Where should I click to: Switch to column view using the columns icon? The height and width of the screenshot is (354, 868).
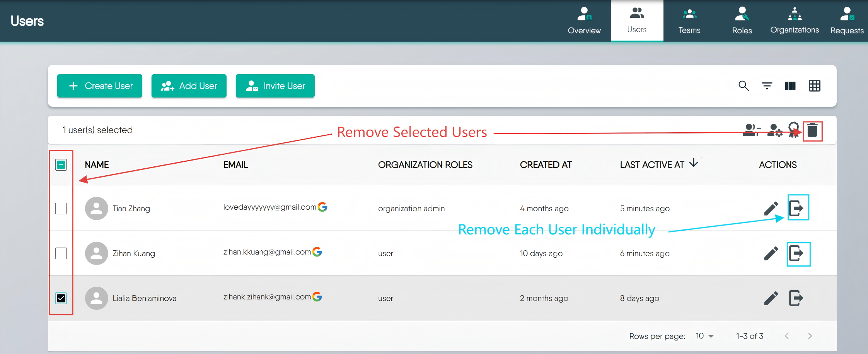[790, 86]
